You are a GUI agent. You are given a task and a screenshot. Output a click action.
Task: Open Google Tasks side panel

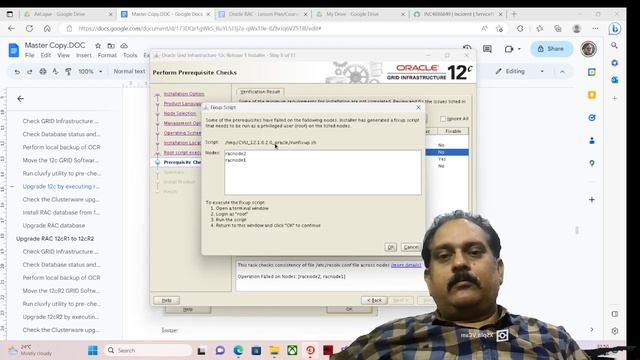click(x=592, y=118)
